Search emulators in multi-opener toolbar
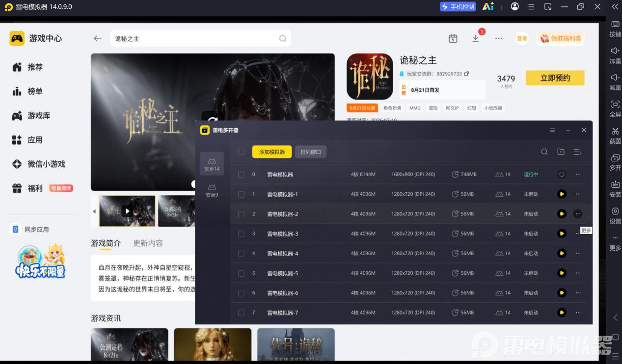Viewport: 622px width, 364px height. coord(544,152)
